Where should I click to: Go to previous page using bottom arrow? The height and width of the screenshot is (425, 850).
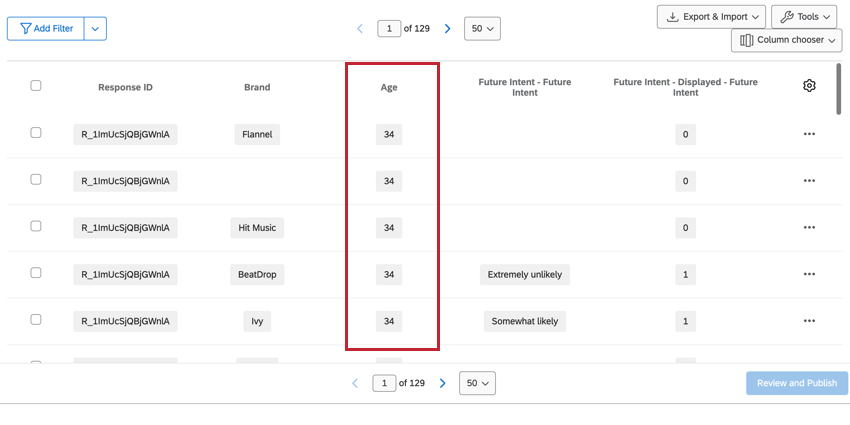point(355,383)
